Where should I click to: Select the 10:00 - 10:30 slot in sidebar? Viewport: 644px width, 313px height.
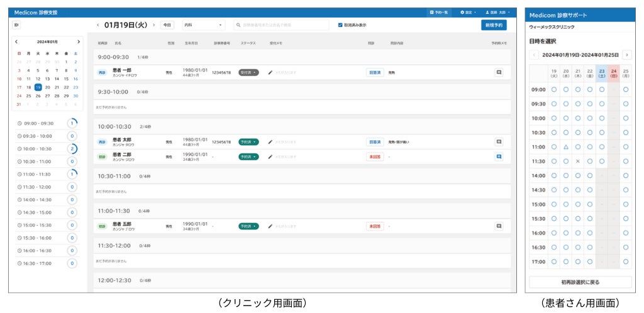(47, 148)
